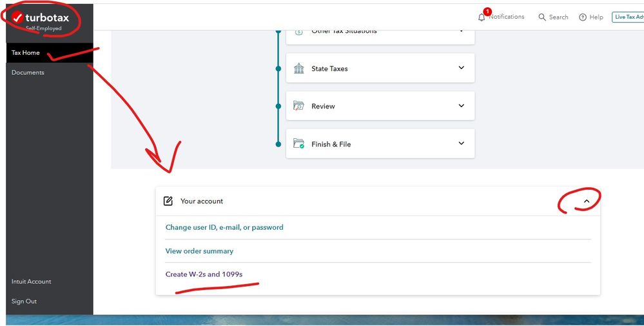
Task: Click the State Taxes timeline dot
Action: click(278, 68)
